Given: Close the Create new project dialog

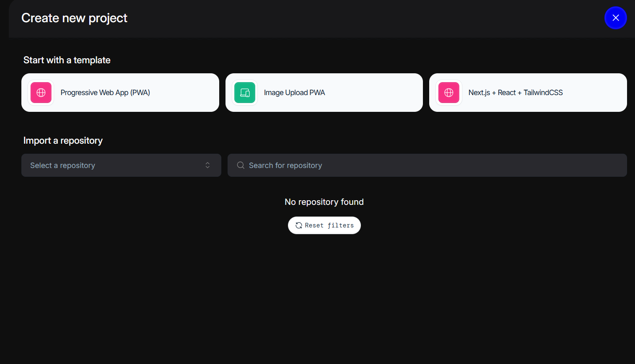Looking at the screenshot, I should pyautogui.click(x=615, y=18).
